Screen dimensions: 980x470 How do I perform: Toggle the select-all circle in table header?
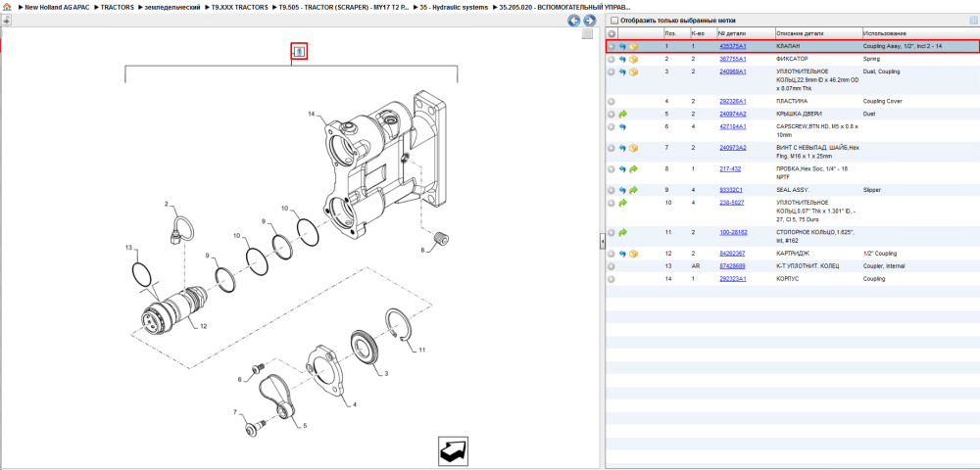[x=612, y=33]
